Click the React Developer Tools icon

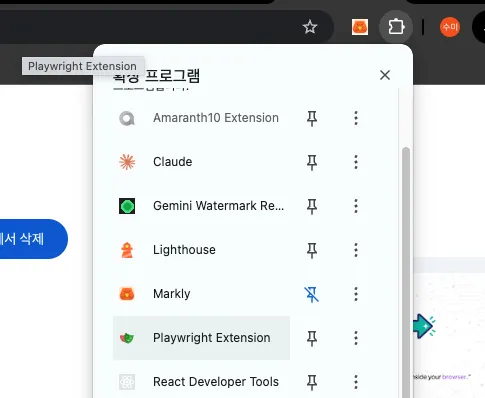coord(127,382)
